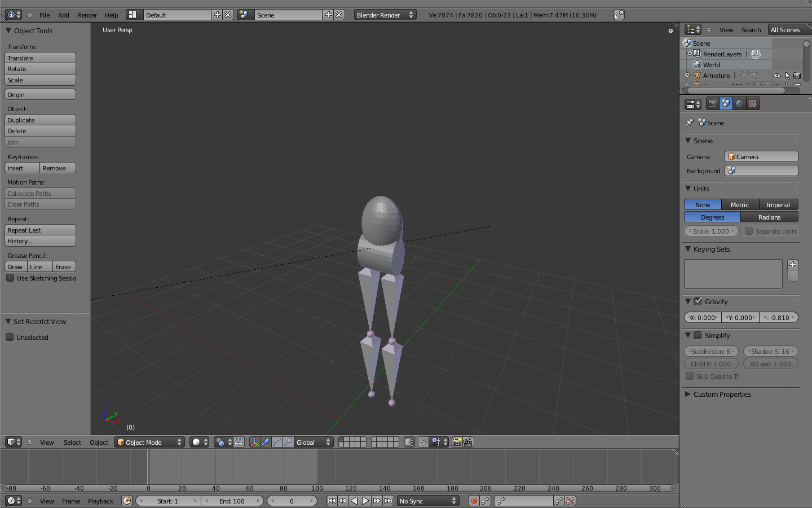Open the Texture properties tab
Image resolution: width=812 pixels, height=508 pixels.
pyautogui.click(x=753, y=103)
